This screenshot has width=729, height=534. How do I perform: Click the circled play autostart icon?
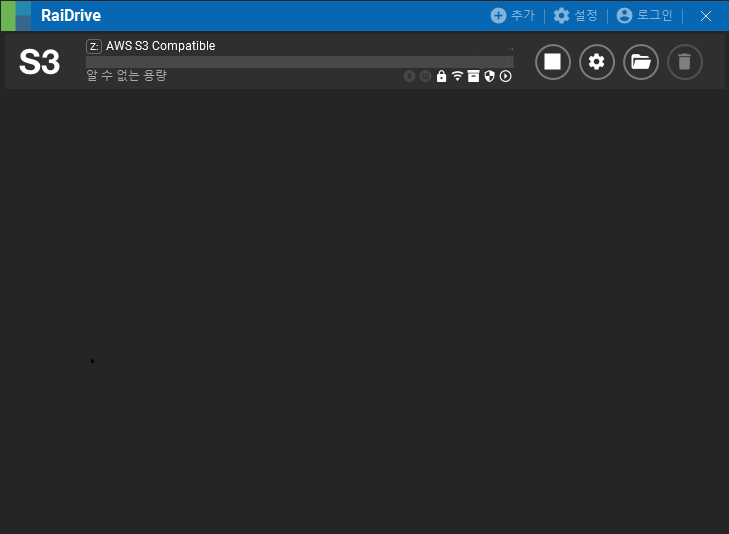pyautogui.click(x=505, y=76)
